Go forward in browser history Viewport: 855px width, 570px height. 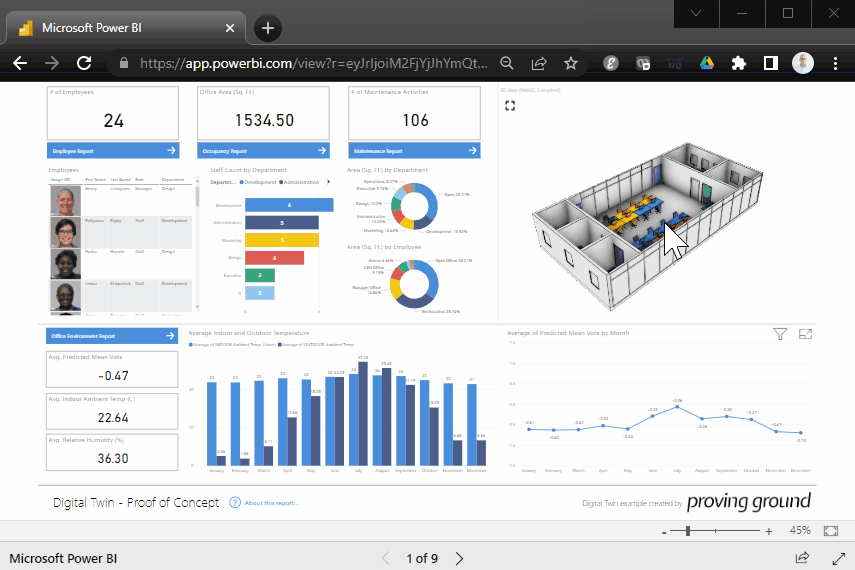pyautogui.click(x=52, y=63)
